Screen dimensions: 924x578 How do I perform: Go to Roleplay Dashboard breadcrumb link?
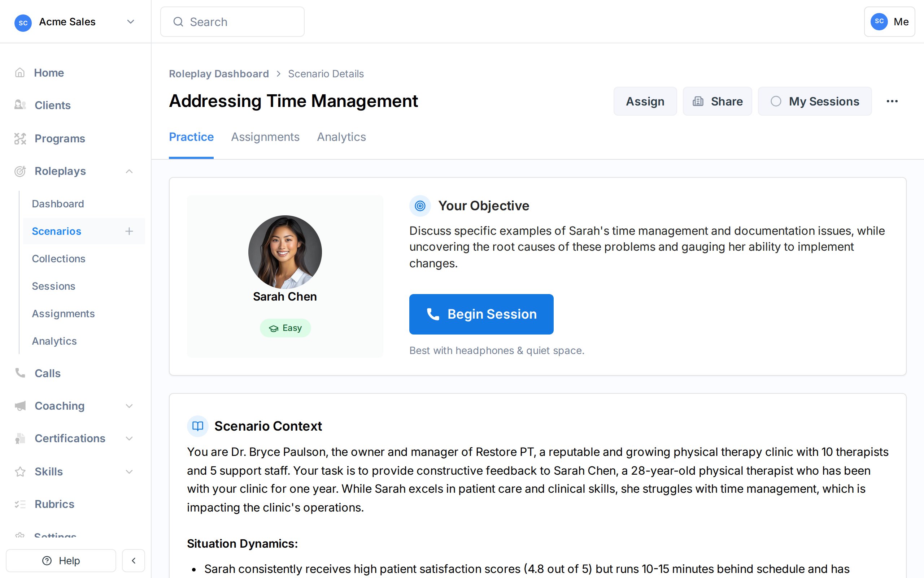[219, 74]
